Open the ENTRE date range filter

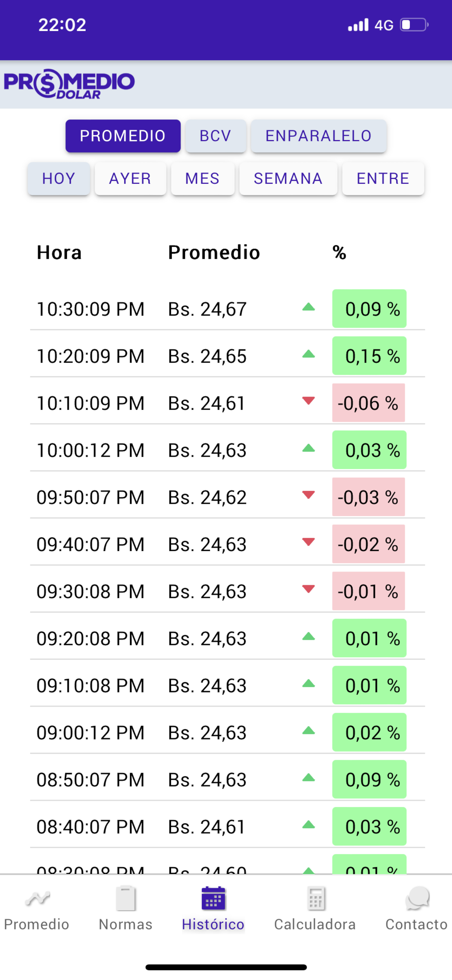pos(383,178)
